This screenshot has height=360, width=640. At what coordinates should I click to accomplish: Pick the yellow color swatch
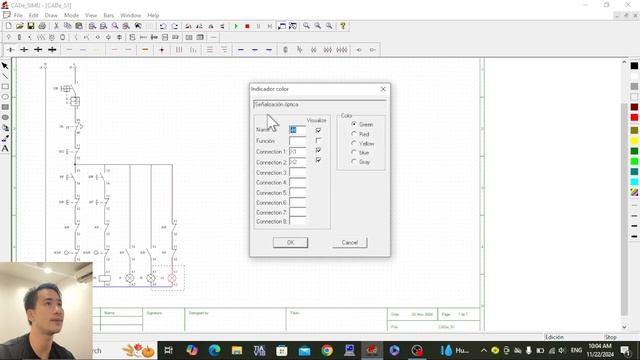(634, 141)
